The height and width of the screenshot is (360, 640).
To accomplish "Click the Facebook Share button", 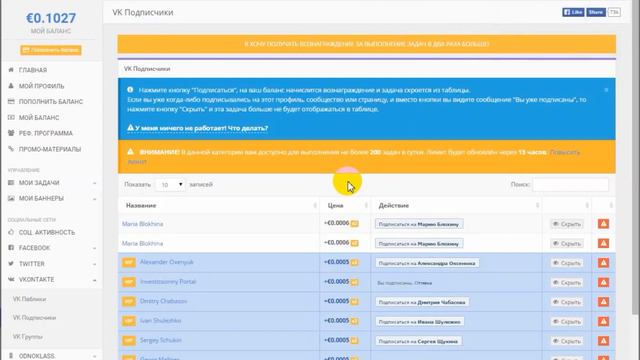I will [x=596, y=12].
